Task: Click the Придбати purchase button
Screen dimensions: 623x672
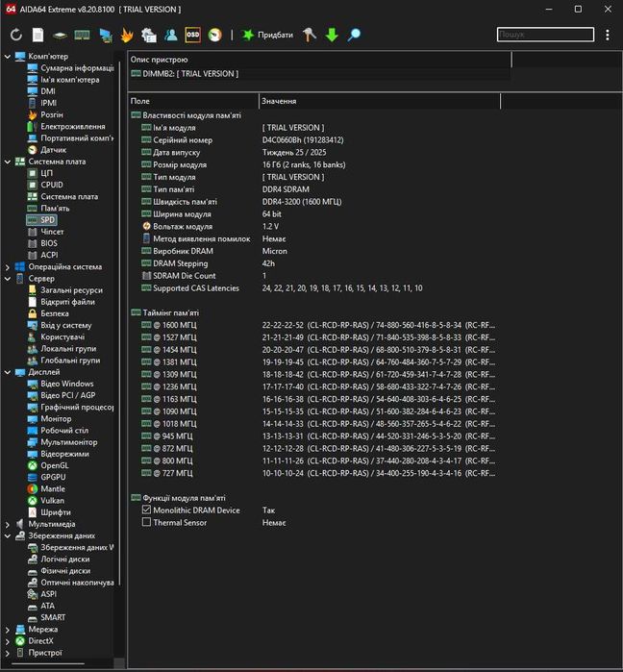Action: 267,35
